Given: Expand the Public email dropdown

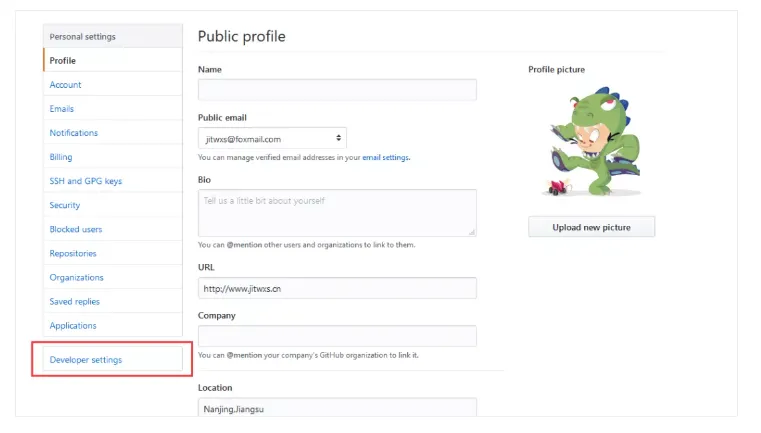Looking at the screenshot, I should point(272,138).
